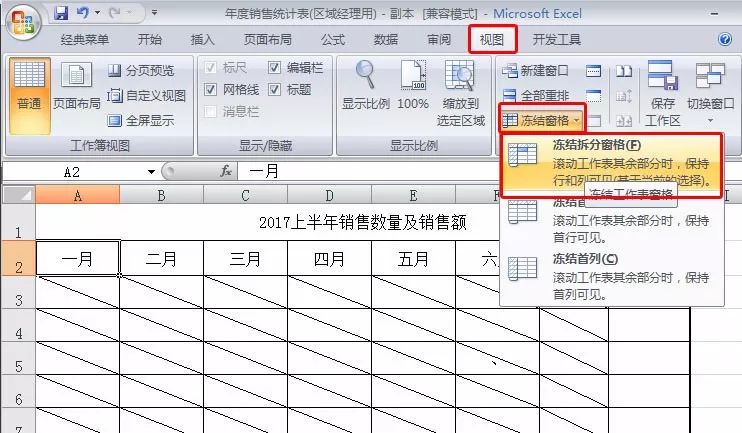Open the 经典菜单 tab
The height and width of the screenshot is (433, 742).
click(85, 40)
